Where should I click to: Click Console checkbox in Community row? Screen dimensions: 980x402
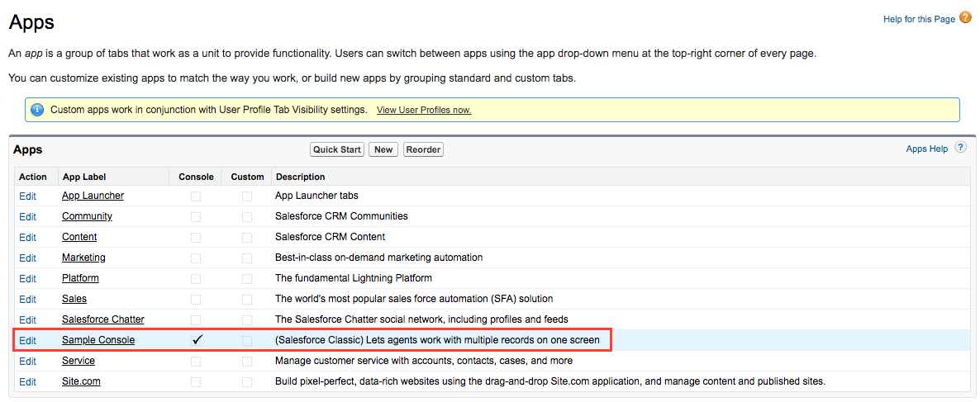196,217
